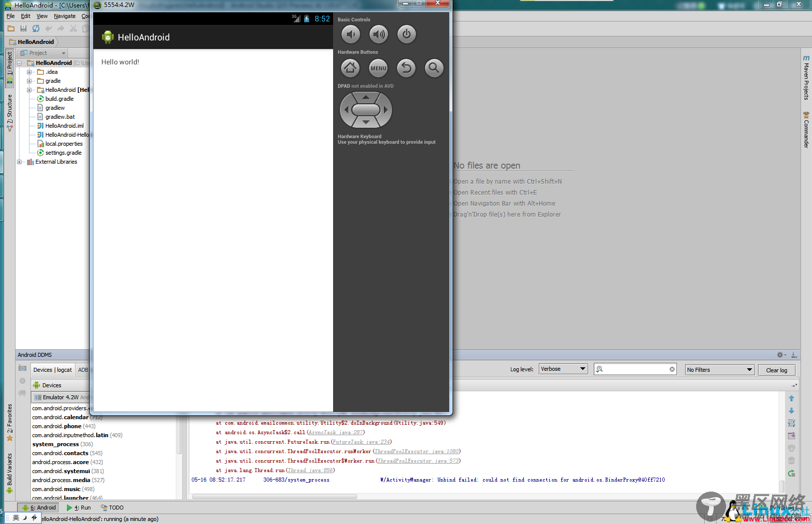This screenshot has height=524, width=812.
Task: Click the Synchronize toolbar icon
Action: click(x=36, y=28)
